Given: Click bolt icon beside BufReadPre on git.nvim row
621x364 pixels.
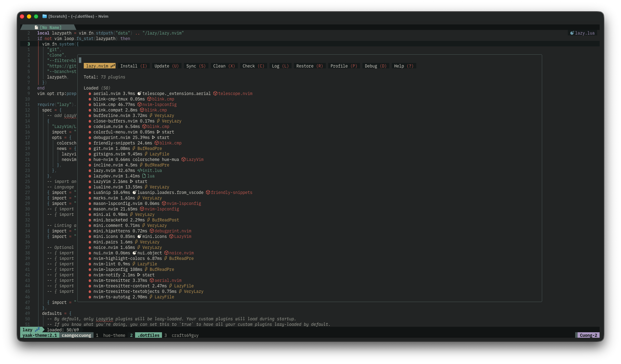Looking at the screenshot, I should coord(134,148).
